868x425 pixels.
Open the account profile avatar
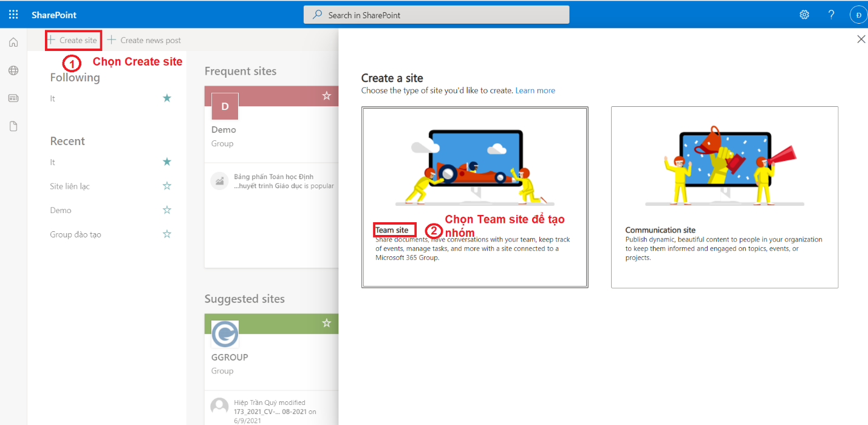coord(858,15)
